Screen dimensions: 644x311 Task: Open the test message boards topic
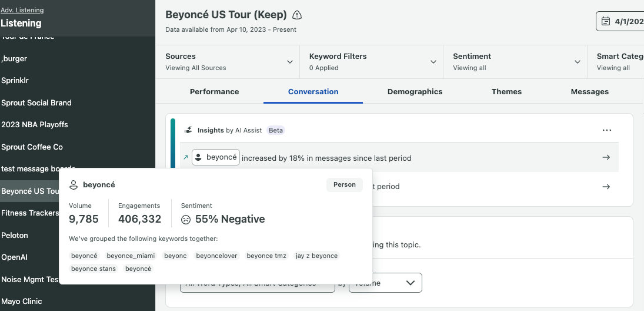point(38,168)
